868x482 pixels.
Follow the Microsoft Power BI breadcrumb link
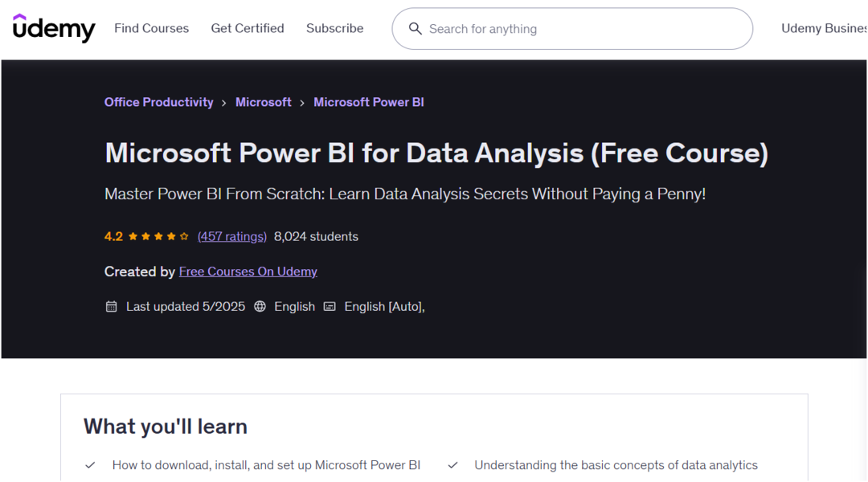(x=368, y=102)
